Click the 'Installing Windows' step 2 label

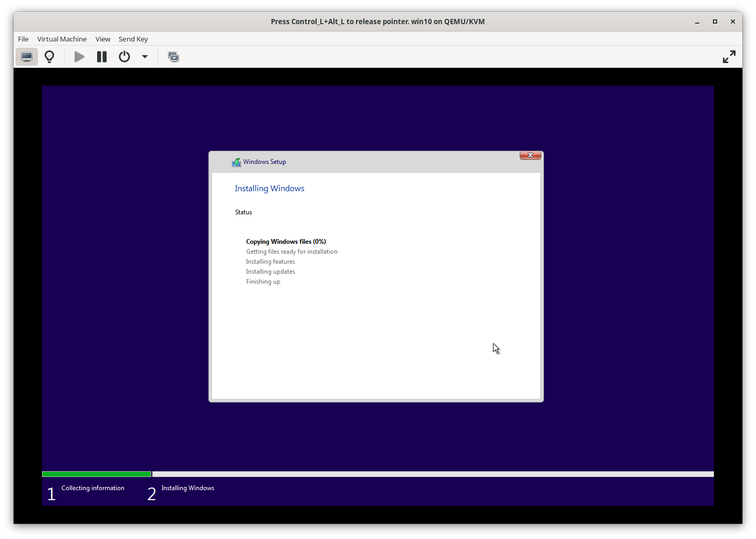[188, 488]
